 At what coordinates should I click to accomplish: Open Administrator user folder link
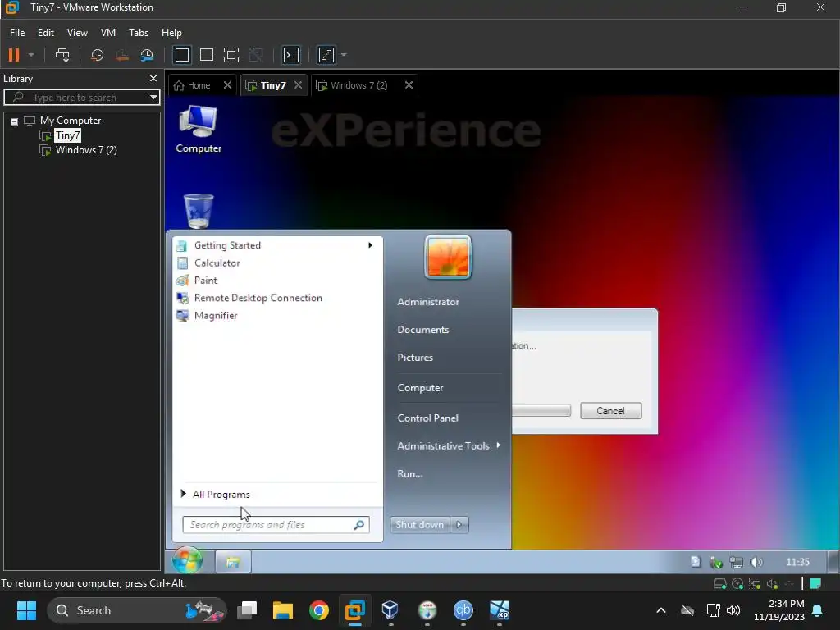[x=428, y=302]
